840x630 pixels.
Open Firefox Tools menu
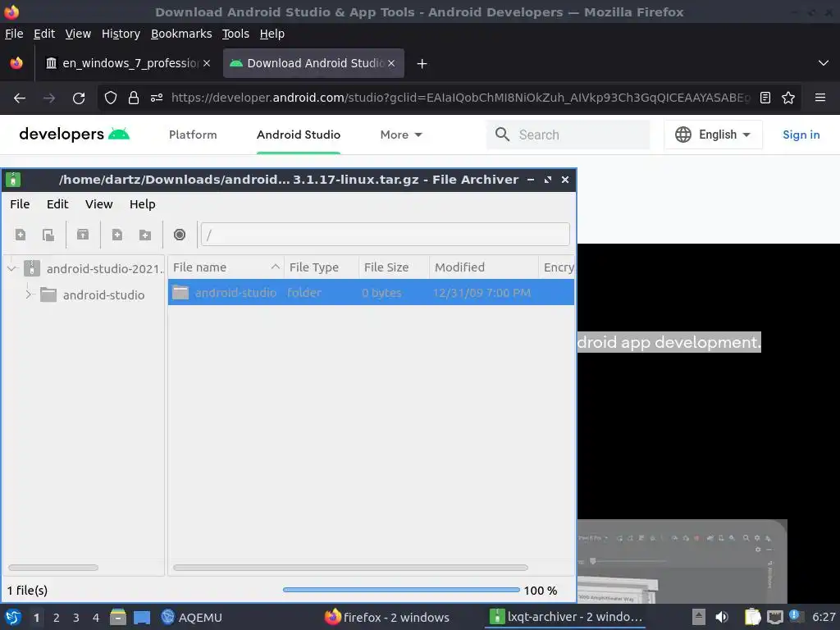pos(235,34)
